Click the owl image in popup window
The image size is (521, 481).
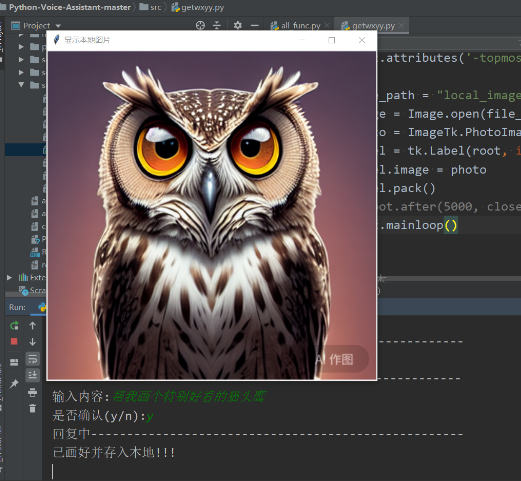(x=212, y=215)
